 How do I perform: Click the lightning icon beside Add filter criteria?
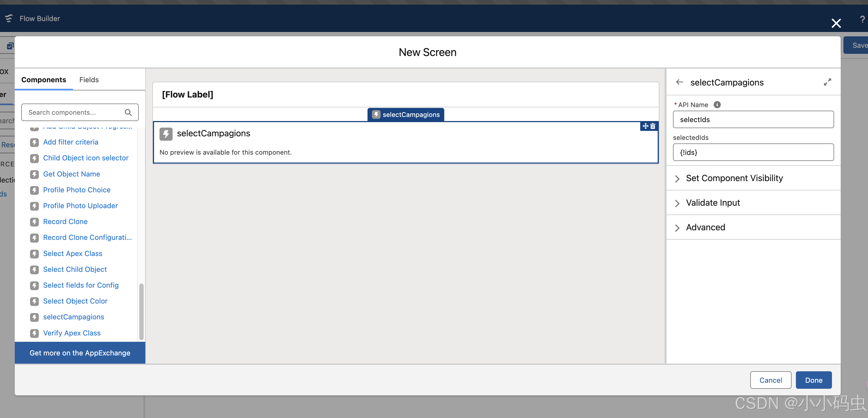[x=34, y=142]
